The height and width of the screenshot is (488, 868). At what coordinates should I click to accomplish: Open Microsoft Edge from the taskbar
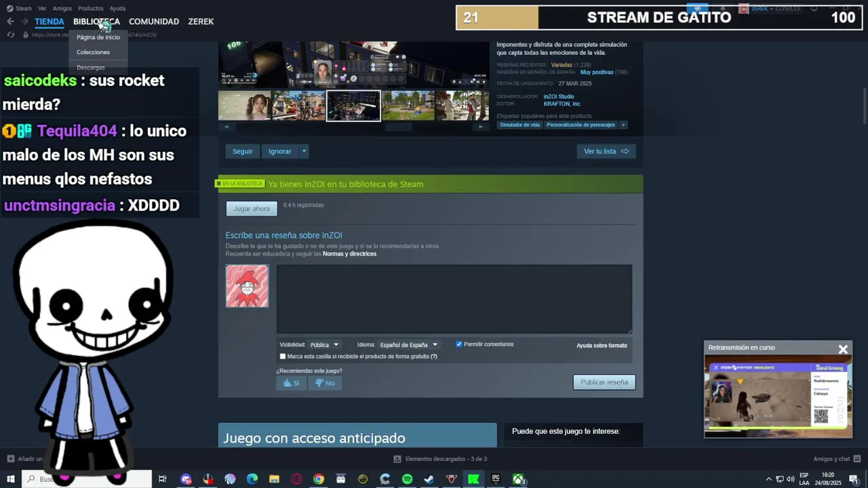pos(252,479)
